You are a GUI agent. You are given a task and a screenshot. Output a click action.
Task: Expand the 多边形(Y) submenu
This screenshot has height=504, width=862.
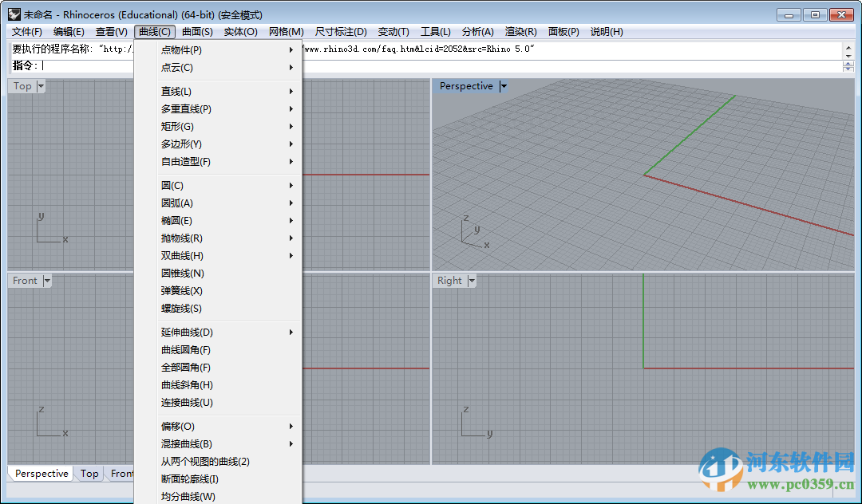[x=218, y=144]
